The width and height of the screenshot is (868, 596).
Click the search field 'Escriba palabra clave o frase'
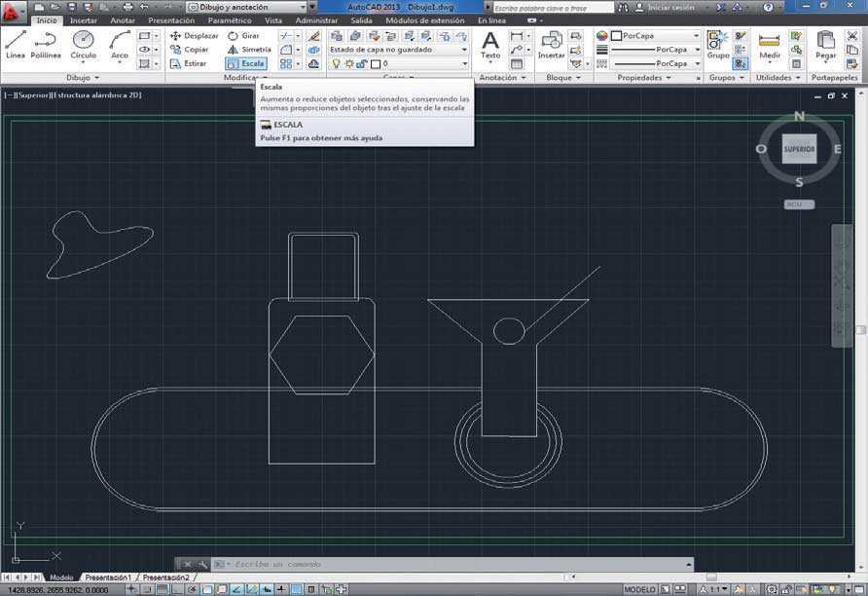[x=553, y=8]
